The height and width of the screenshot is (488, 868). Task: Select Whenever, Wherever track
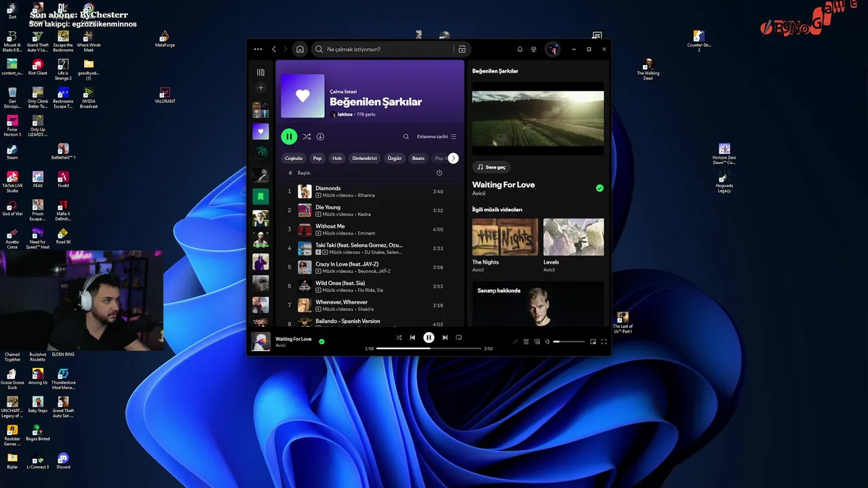(x=370, y=306)
